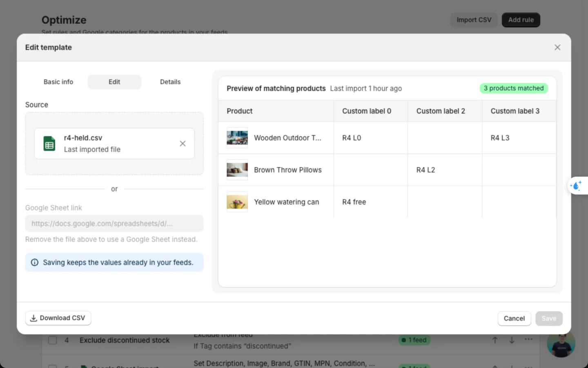Click Add rule in the Optimize page
Viewport: 588px width, 368px height.
pos(521,20)
